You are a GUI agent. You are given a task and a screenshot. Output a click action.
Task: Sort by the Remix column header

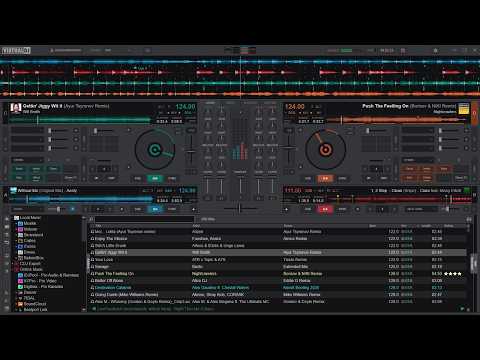288,226
